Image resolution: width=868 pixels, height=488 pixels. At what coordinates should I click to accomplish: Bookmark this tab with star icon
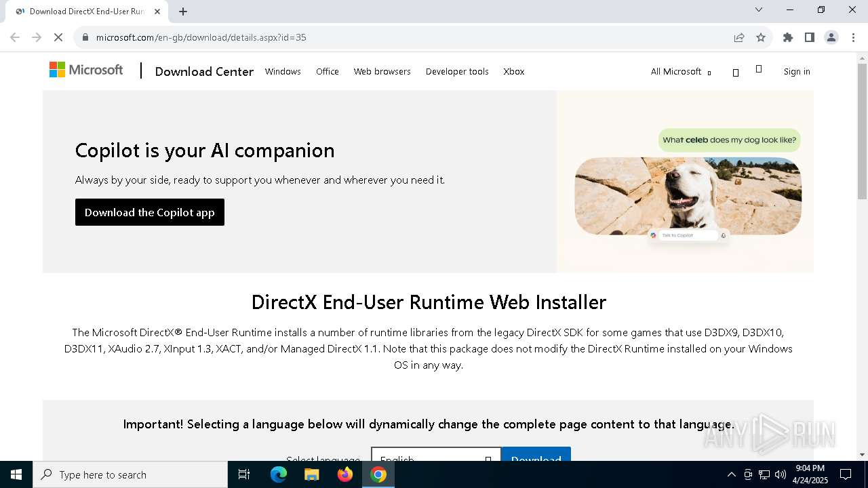click(761, 37)
